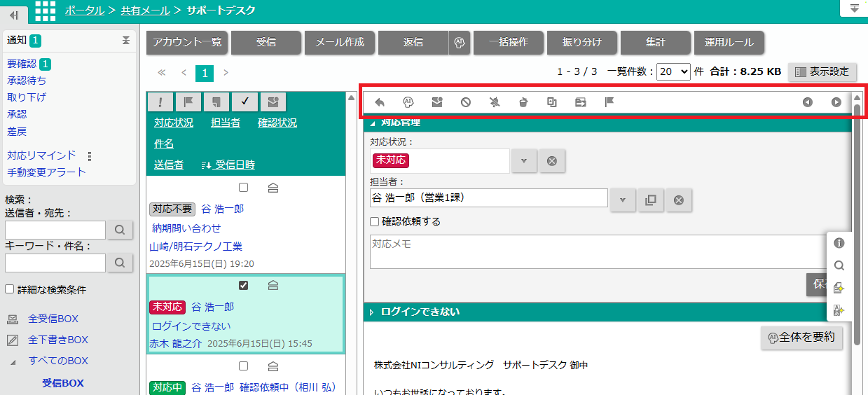Click the AI head icon in mail toolbar
868x395 pixels.
coord(408,102)
